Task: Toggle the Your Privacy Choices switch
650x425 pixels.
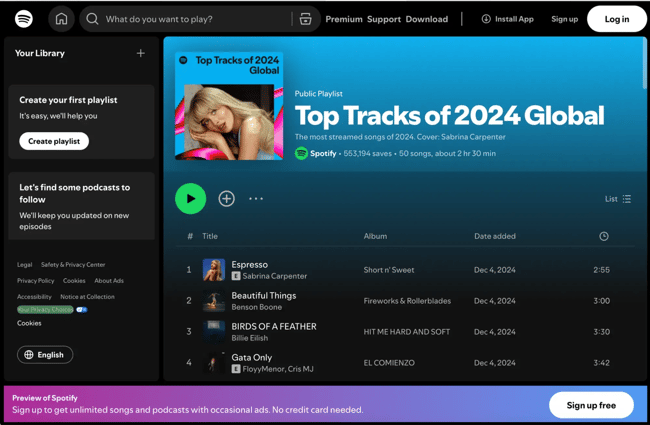Action: coord(82,310)
